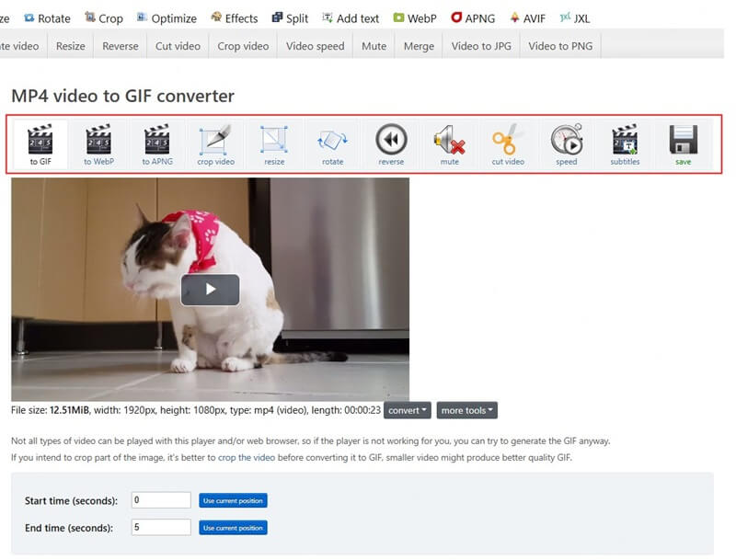This screenshot has width=736, height=560.
Task: Select the "to APNG" converter icon
Action: coord(155,144)
